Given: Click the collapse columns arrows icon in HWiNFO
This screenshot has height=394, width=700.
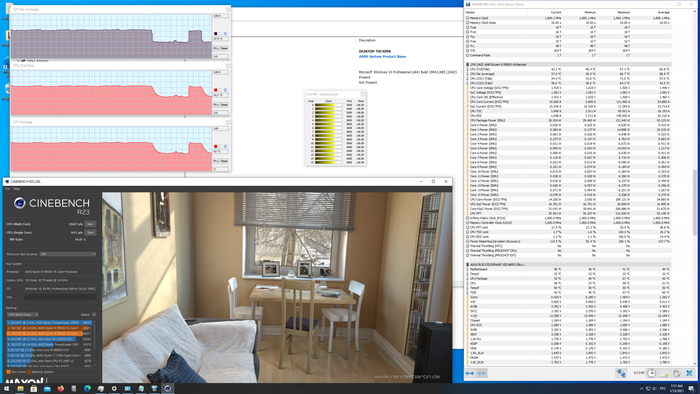Looking at the screenshot, I should pos(481,373).
